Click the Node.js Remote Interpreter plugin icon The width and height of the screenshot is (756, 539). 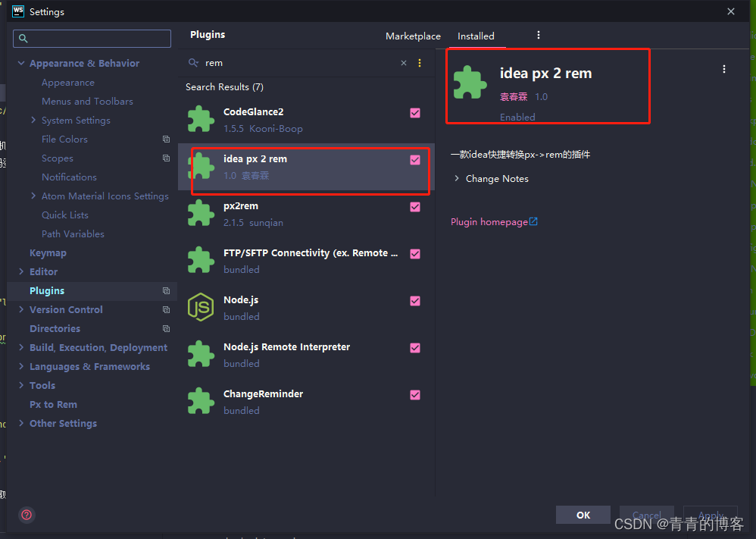(x=201, y=354)
